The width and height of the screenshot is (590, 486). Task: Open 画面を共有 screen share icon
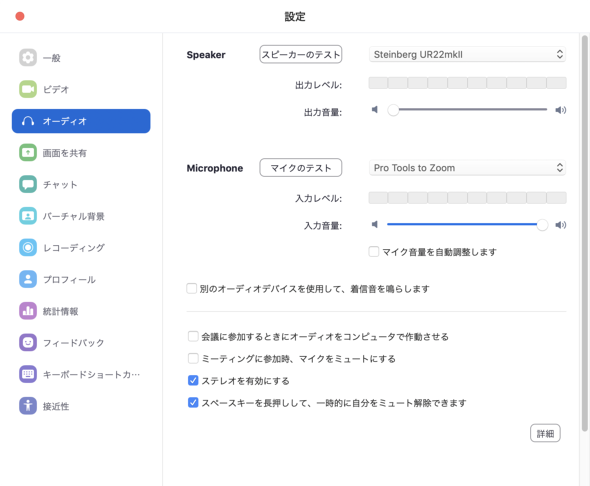28,153
